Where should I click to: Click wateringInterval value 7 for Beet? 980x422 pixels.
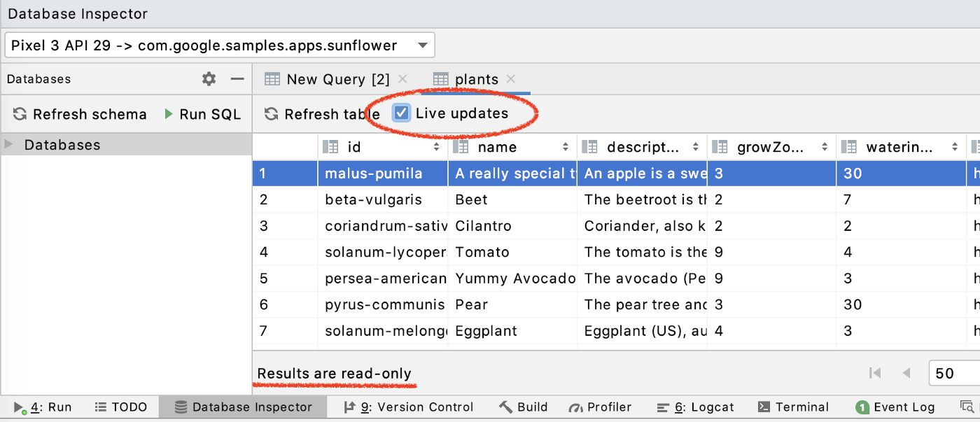click(901, 199)
